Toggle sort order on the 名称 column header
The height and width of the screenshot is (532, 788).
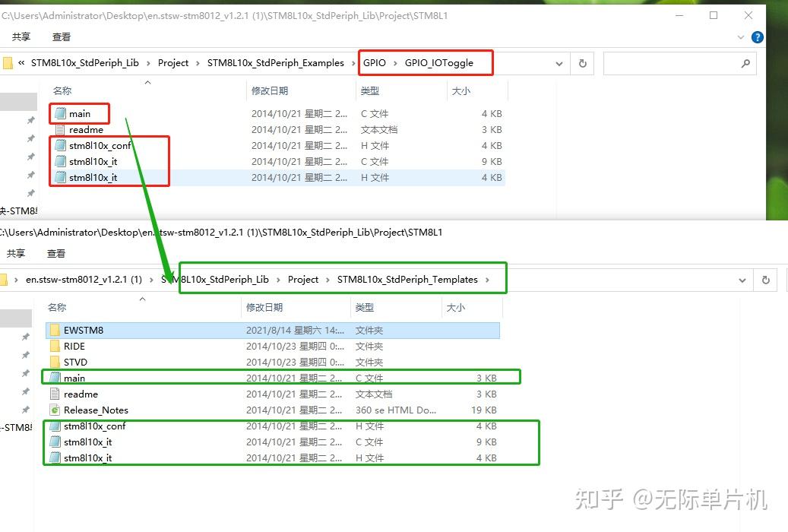pyautogui.click(x=61, y=90)
